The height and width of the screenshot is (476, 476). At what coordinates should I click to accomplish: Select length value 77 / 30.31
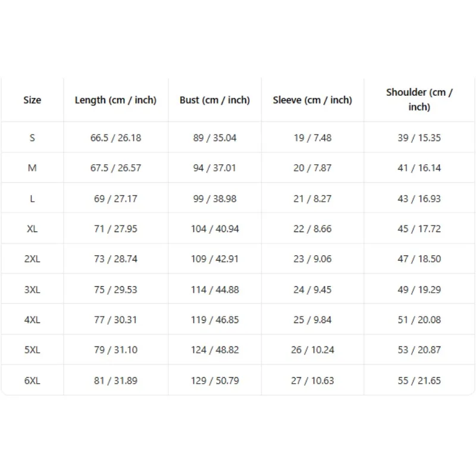click(115, 320)
